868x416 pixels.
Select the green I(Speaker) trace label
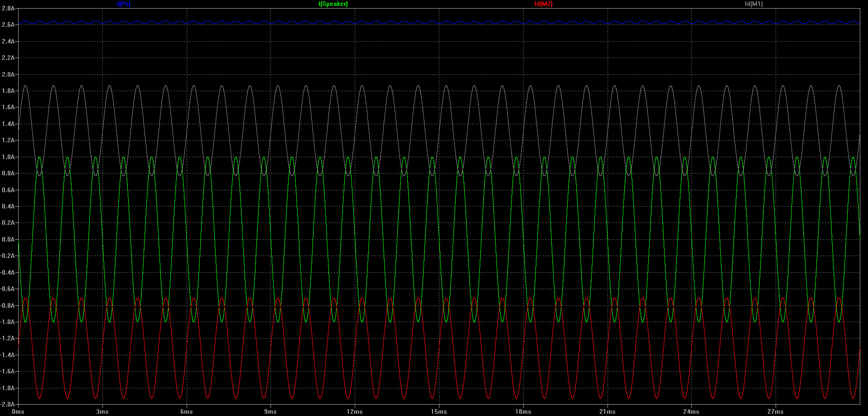point(333,4)
